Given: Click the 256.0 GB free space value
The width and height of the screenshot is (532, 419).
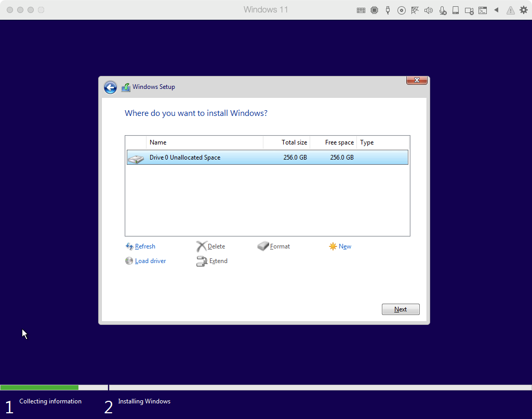Looking at the screenshot, I should 342,158.
